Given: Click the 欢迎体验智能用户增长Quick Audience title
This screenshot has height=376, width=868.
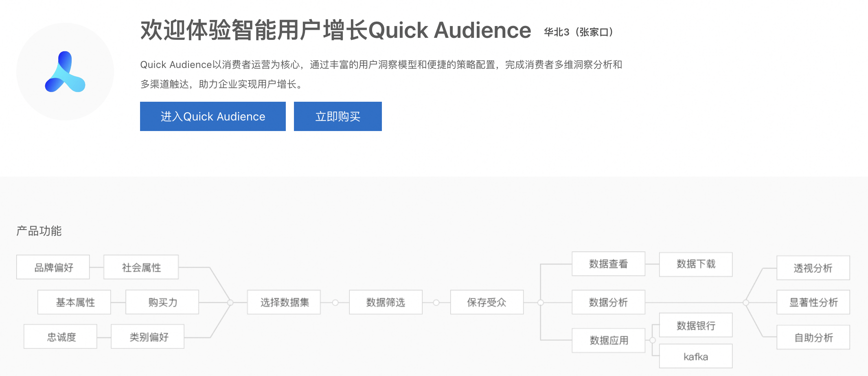Looking at the screenshot, I should (336, 30).
